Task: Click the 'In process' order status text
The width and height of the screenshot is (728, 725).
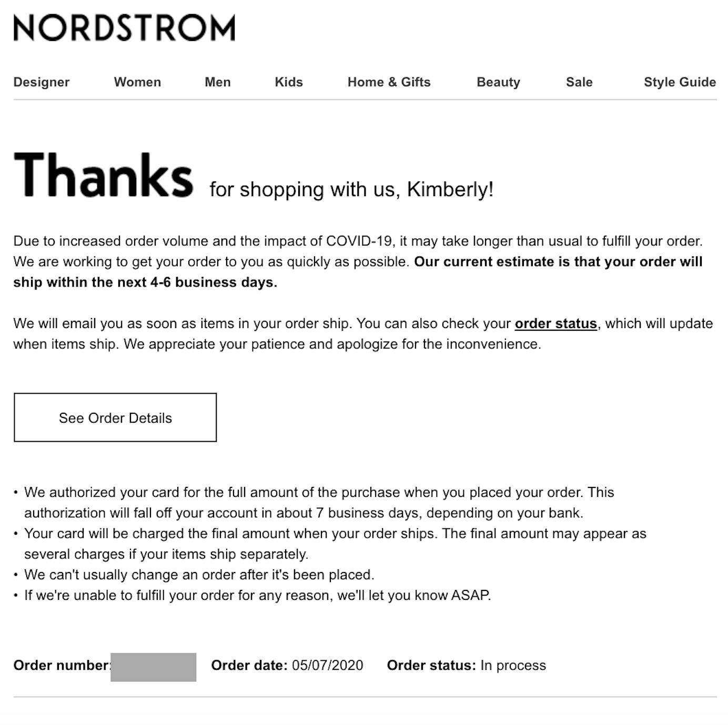Action: (x=513, y=665)
